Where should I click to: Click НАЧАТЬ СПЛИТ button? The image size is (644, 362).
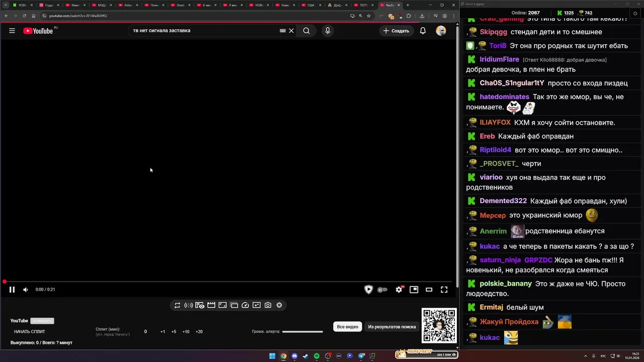(30, 332)
